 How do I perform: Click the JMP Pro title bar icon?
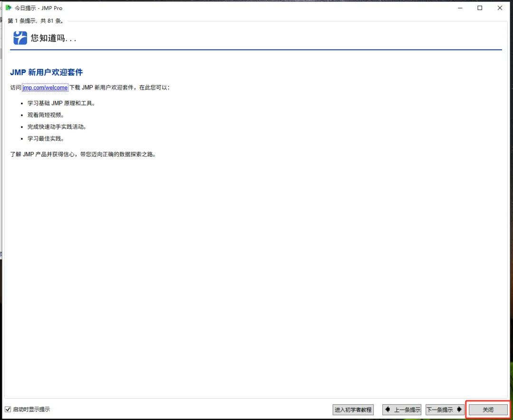(x=9, y=8)
